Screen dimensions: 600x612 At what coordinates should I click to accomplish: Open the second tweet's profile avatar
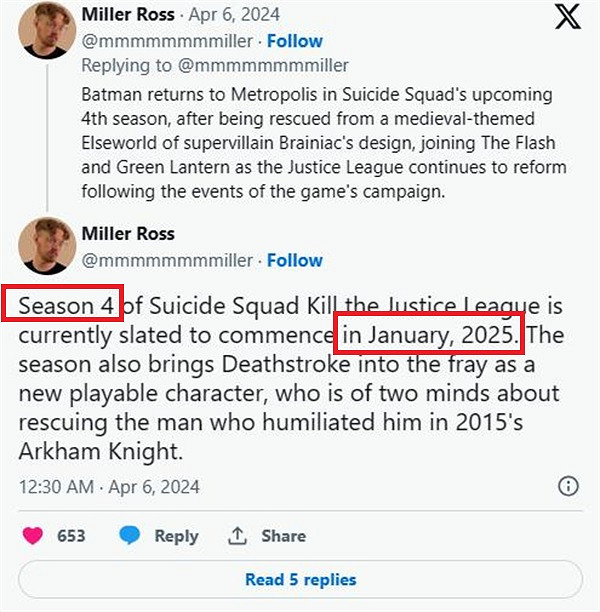[44, 249]
